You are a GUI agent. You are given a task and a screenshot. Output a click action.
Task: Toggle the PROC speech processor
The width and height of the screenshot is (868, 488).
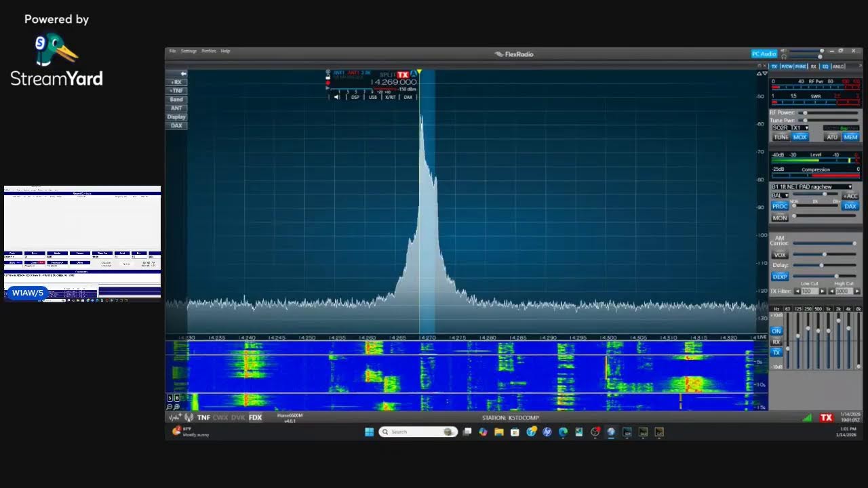coord(780,206)
